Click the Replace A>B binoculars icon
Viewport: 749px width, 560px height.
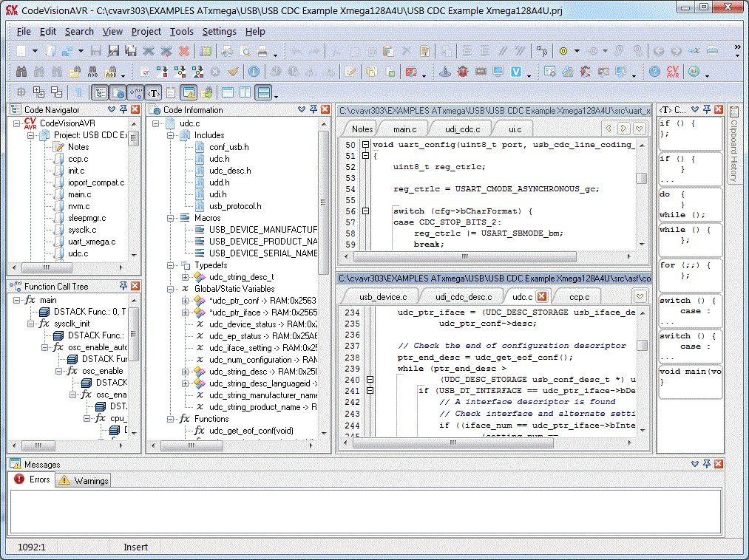point(92,72)
